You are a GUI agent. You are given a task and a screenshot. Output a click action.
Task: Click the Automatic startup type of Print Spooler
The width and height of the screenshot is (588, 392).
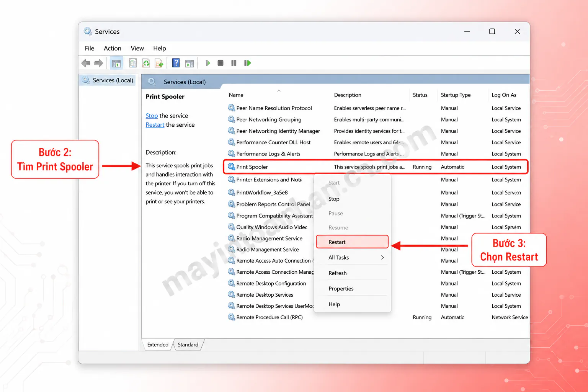(452, 167)
